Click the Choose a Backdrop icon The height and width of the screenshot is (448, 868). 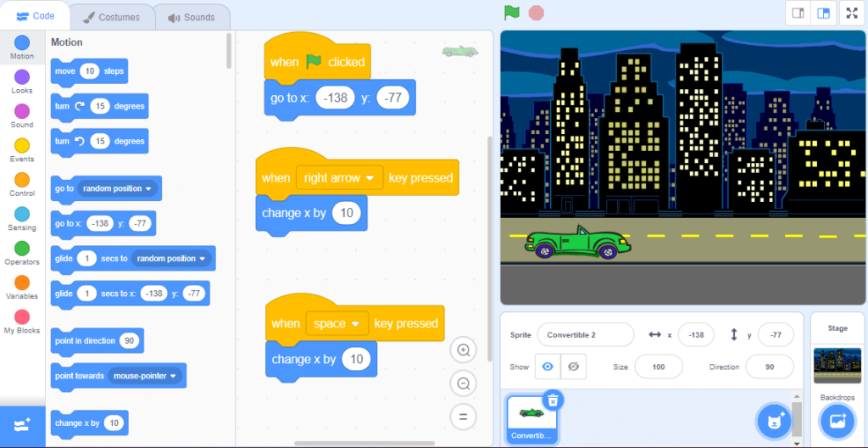click(x=837, y=421)
